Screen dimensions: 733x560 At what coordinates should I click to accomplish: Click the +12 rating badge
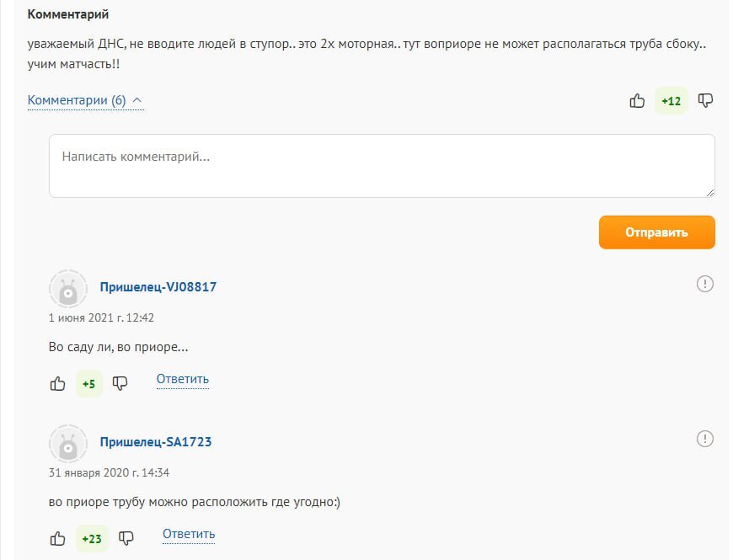point(671,101)
